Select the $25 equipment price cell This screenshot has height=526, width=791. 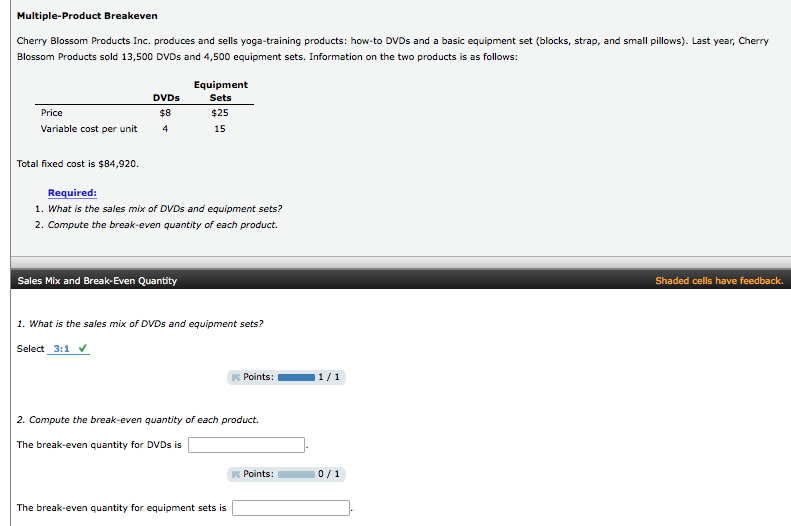point(219,113)
